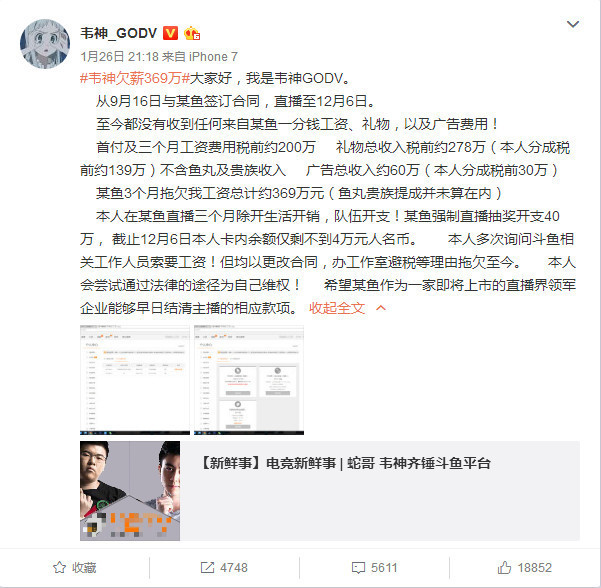
Task: View the 5611 comments
Action: click(x=384, y=568)
